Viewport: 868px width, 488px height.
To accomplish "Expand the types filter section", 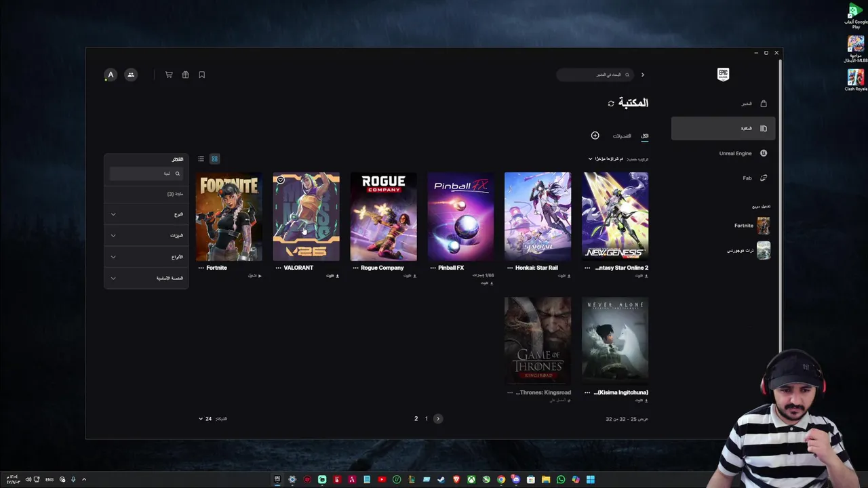I will click(146, 257).
